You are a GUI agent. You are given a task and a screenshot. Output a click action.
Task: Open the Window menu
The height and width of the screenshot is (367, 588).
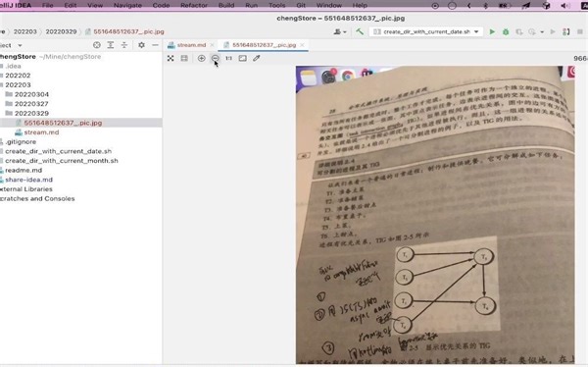[x=329, y=5]
